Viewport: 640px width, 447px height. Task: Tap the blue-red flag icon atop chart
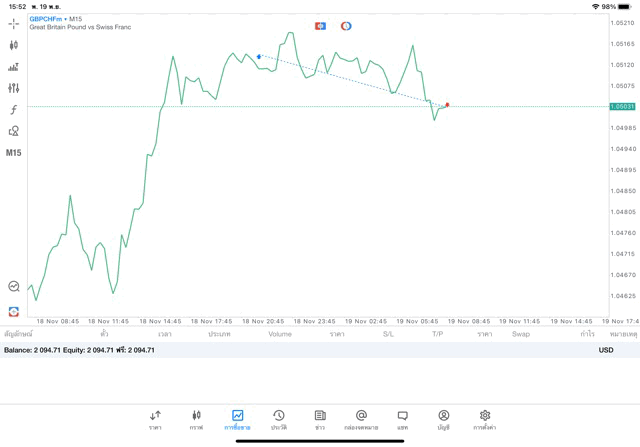[x=320, y=26]
